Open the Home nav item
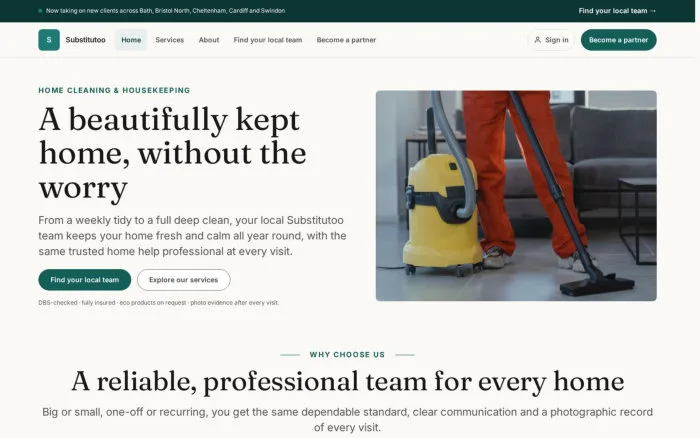 pos(131,40)
